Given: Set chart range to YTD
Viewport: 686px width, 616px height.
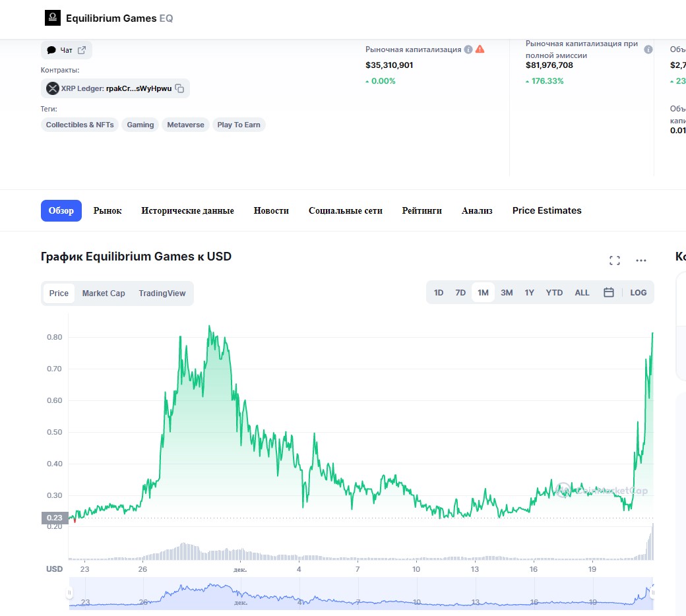Looking at the screenshot, I should [554, 293].
